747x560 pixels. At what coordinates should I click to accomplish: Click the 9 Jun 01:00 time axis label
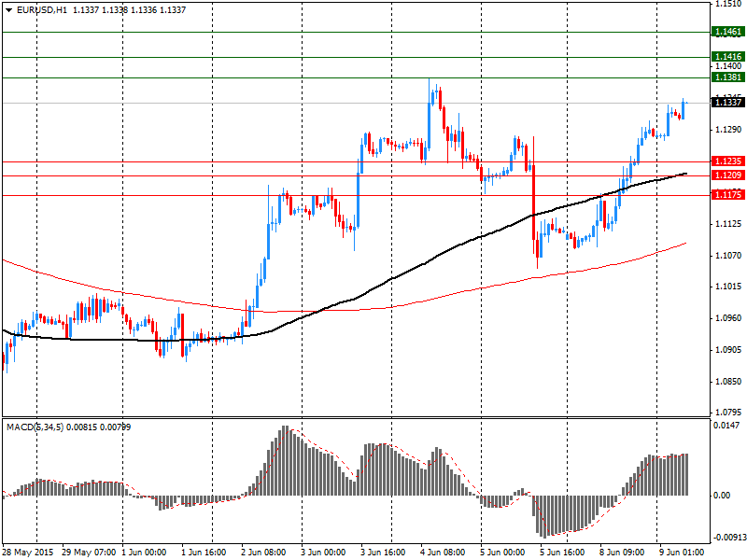[682, 553]
